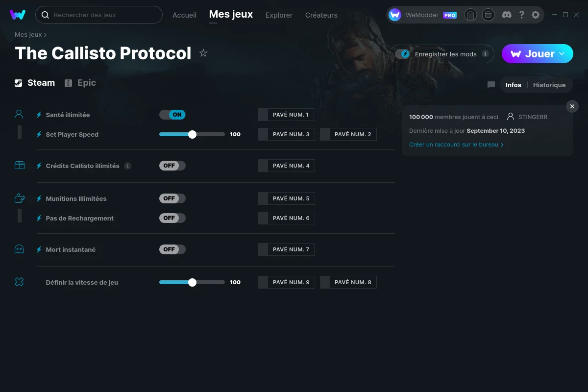The height and width of the screenshot is (392, 588).
Task: Open the Accueil tab
Action: (184, 15)
